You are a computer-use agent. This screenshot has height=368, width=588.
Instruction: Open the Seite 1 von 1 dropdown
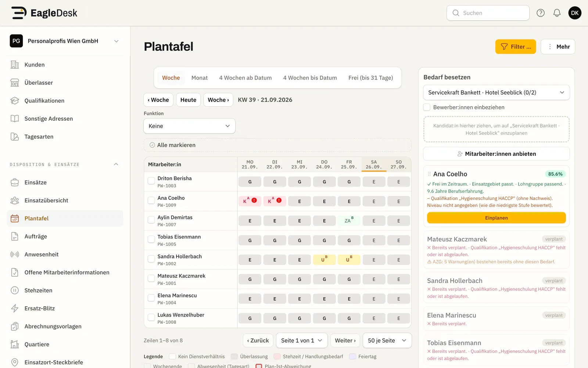(301, 340)
